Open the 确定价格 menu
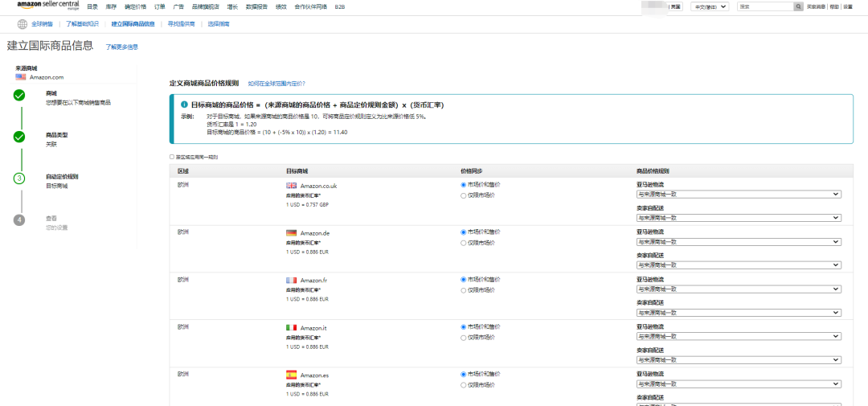The height and width of the screenshot is (406, 868). 136,6
